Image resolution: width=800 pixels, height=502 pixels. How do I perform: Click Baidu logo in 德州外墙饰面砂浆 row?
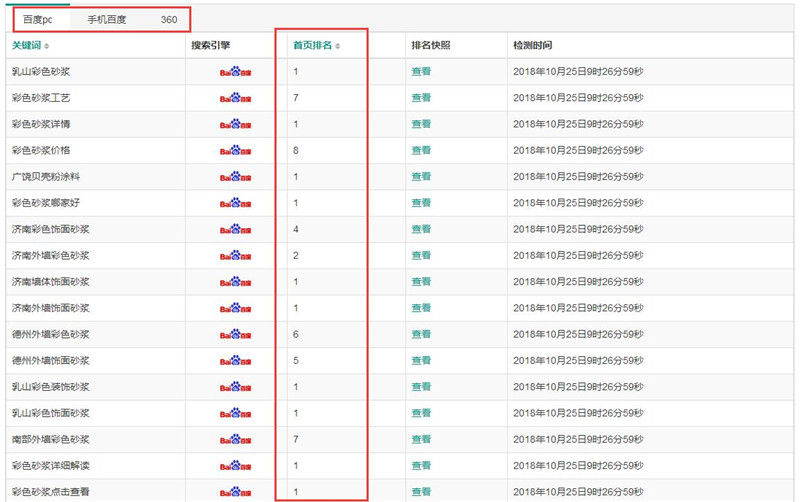click(236, 361)
